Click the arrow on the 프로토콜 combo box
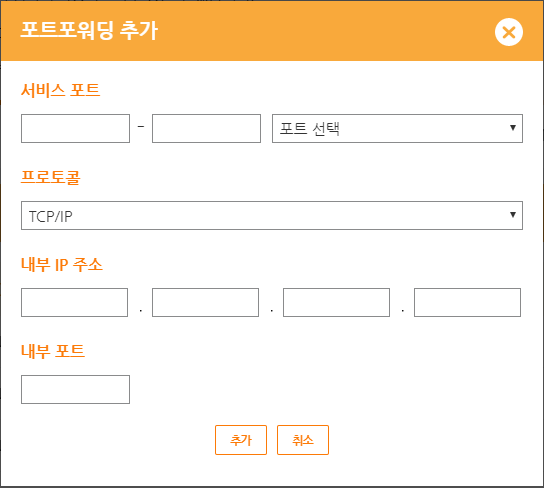 (513, 215)
